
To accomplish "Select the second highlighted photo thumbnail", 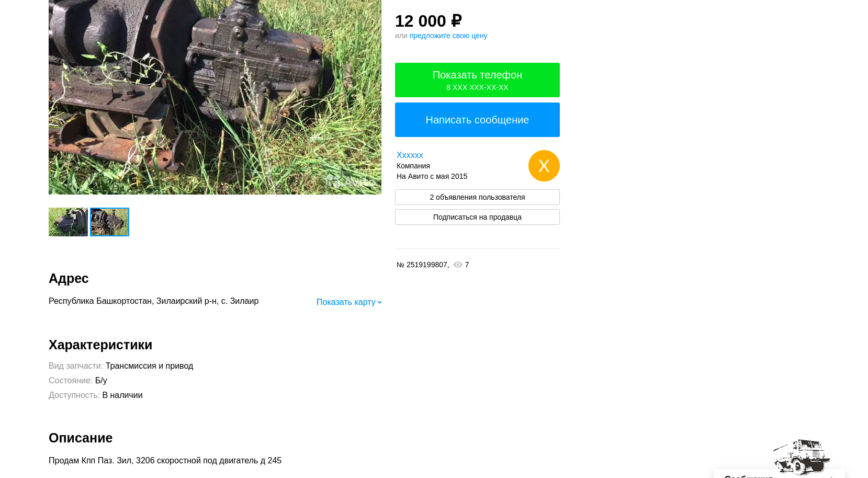I will click(x=109, y=222).
